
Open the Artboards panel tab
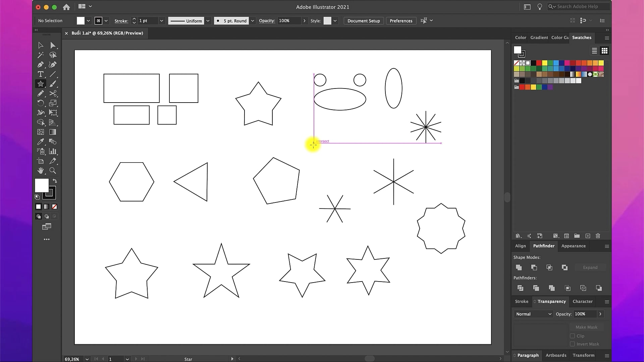(556, 355)
